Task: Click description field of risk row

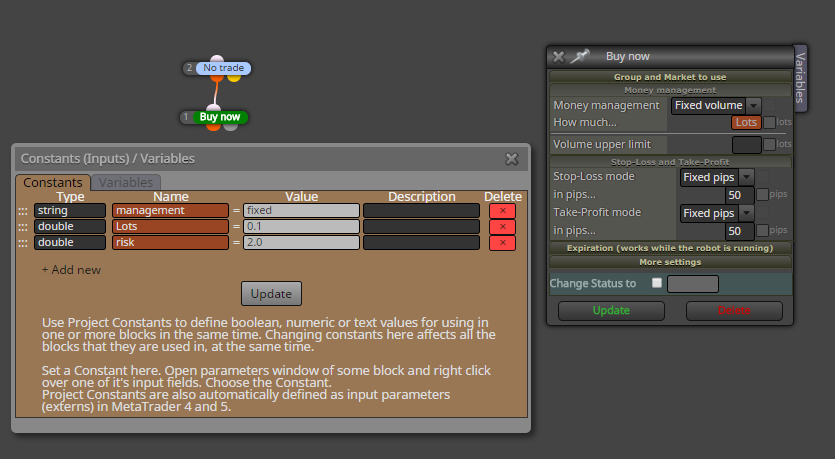Action: click(x=421, y=243)
